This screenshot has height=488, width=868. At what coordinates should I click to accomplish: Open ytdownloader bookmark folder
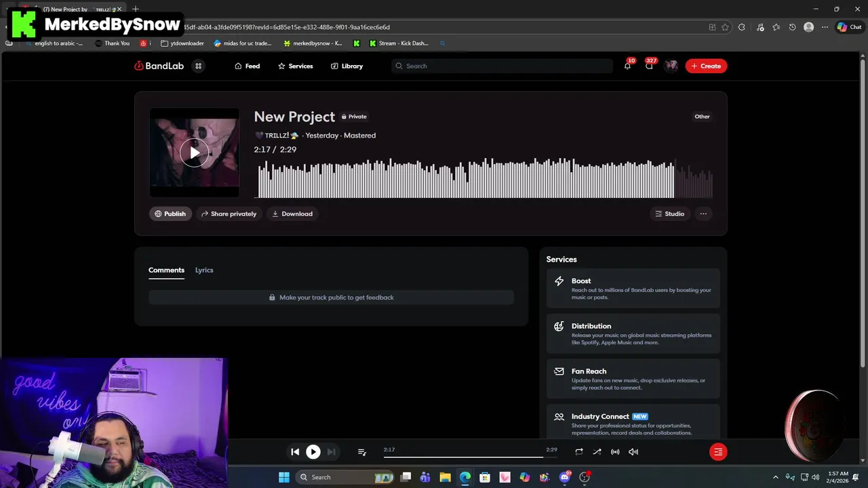182,43
